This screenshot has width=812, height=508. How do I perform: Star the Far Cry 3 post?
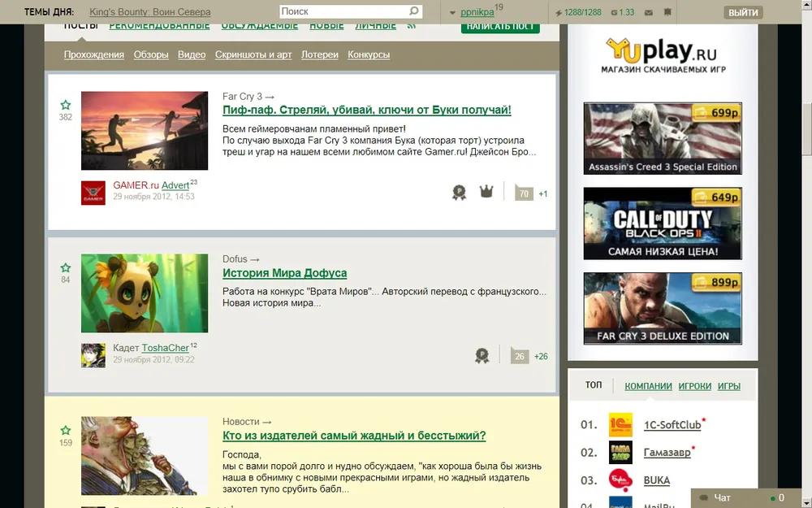pos(66,105)
